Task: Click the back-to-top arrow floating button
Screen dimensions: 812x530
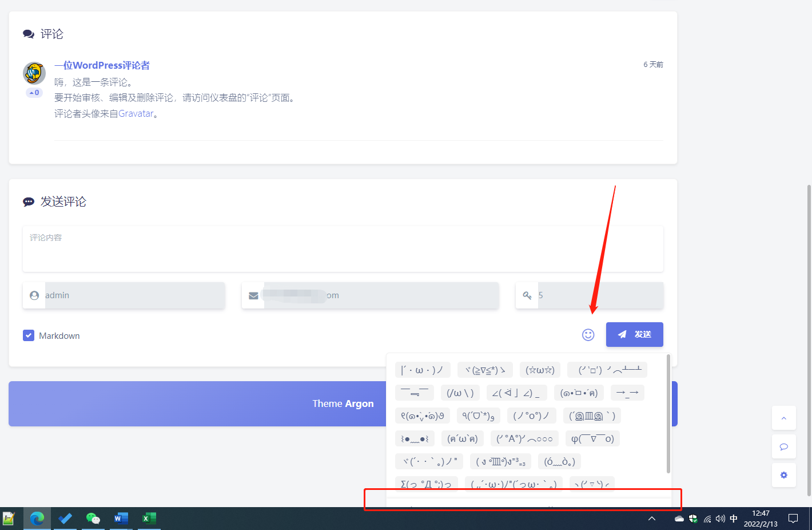Action: 784,418
